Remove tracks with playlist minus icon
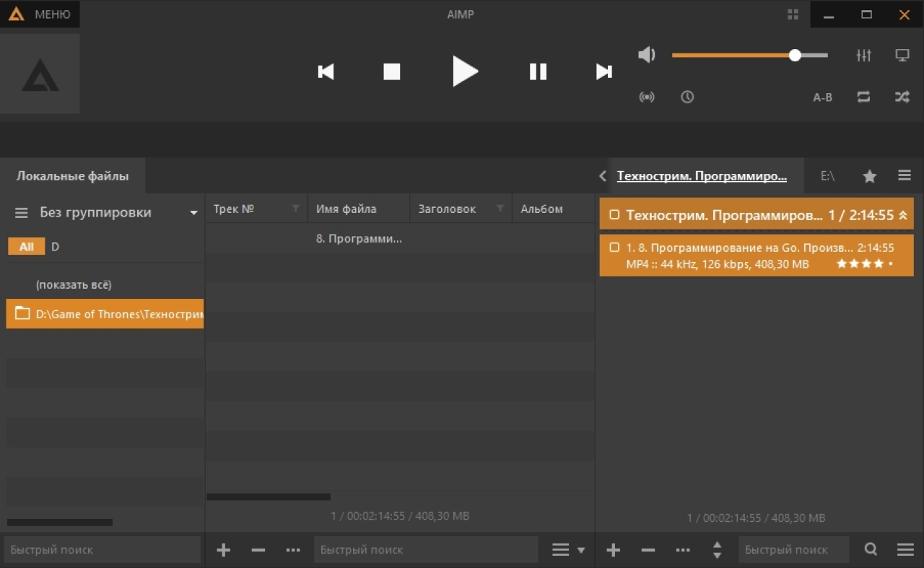 point(648,550)
